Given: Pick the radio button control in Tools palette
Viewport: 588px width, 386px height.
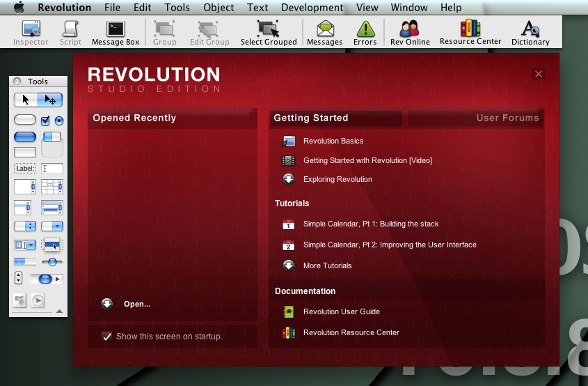Looking at the screenshot, I should (58, 120).
